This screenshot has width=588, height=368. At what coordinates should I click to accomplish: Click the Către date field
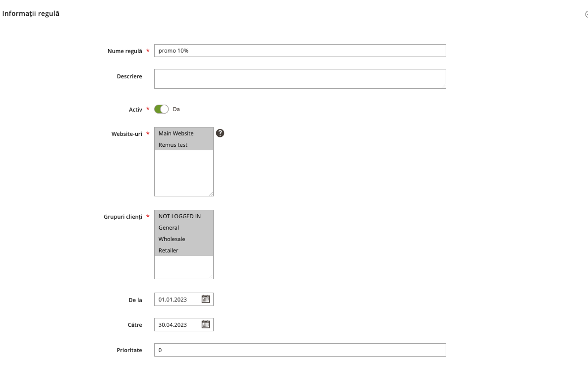[184, 325]
